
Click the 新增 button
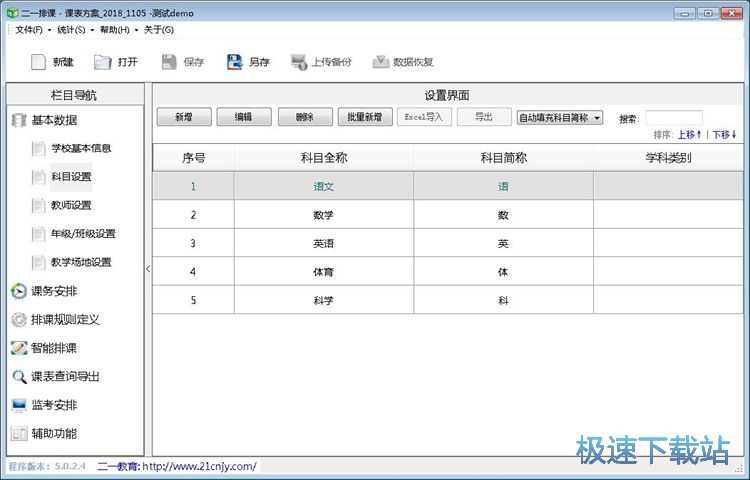point(184,117)
